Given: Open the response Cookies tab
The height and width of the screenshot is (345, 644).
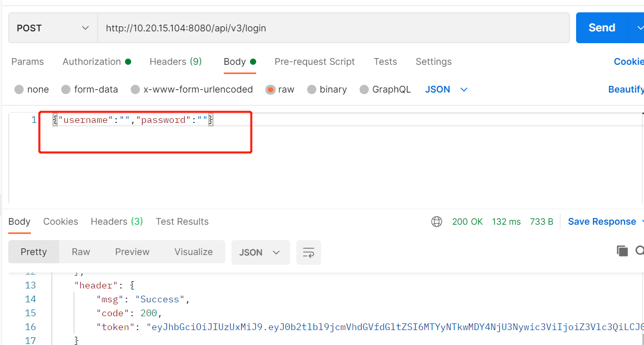Looking at the screenshot, I should click(61, 222).
